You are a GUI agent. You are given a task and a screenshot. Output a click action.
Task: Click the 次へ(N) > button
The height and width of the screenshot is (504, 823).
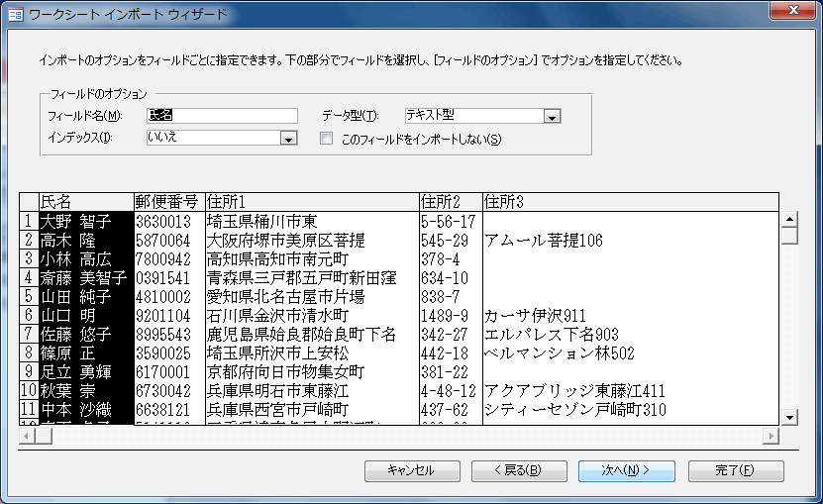click(x=626, y=471)
